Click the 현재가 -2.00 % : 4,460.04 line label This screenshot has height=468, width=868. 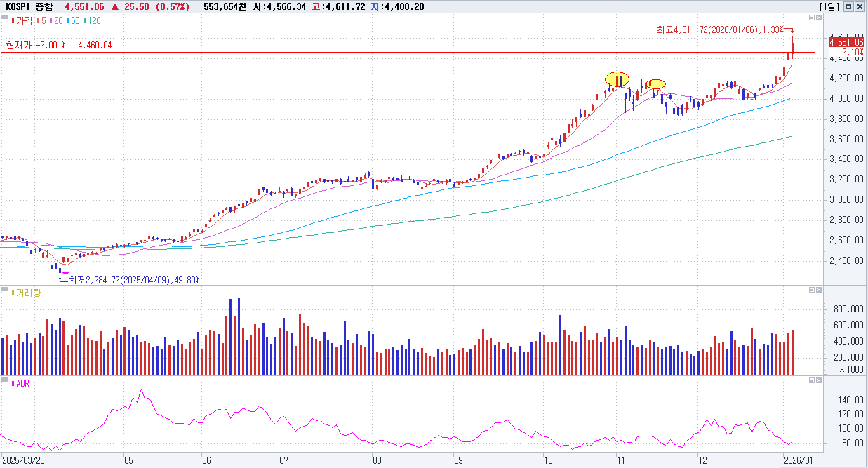(59, 45)
